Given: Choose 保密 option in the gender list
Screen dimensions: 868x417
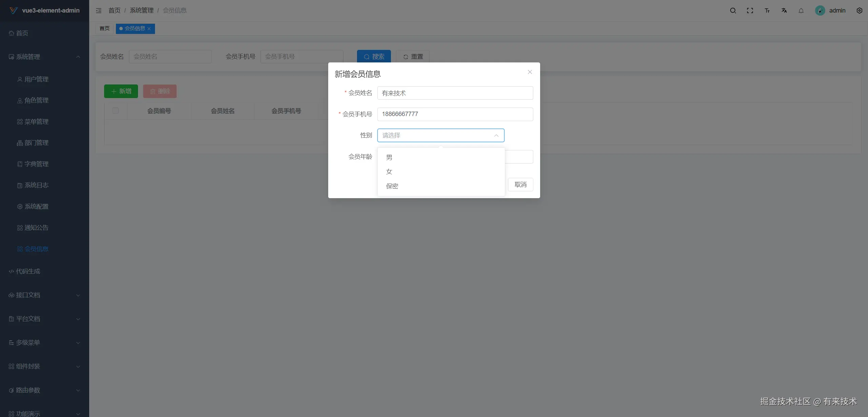Looking at the screenshot, I should click(x=392, y=186).
